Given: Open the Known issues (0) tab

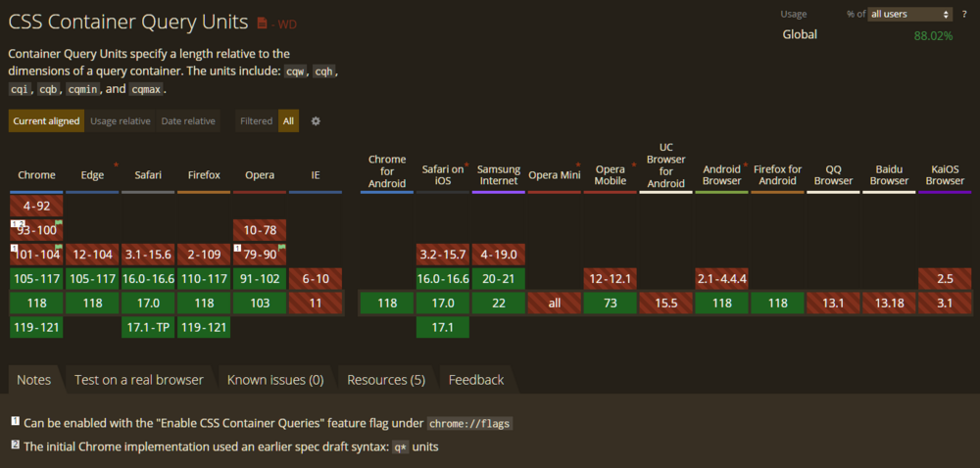Looking at the screenshot, I should pyautogui.click(x=274, y=380).
